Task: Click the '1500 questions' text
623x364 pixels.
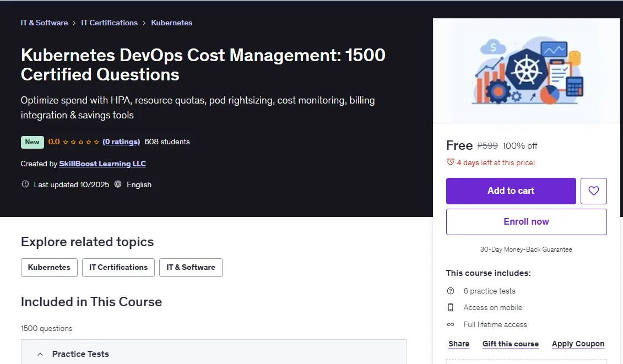Action: pyautogui.click(x=46, y=329)
